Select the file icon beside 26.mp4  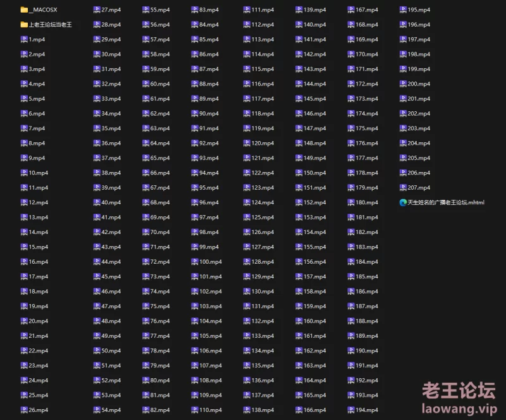pyautogui.click(x=24, y=410)
